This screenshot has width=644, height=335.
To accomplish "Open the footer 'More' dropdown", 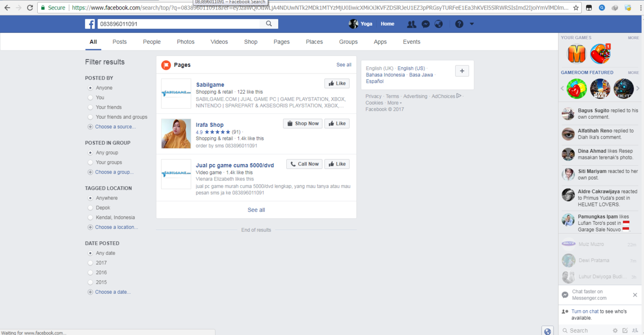I will point(394,103).
